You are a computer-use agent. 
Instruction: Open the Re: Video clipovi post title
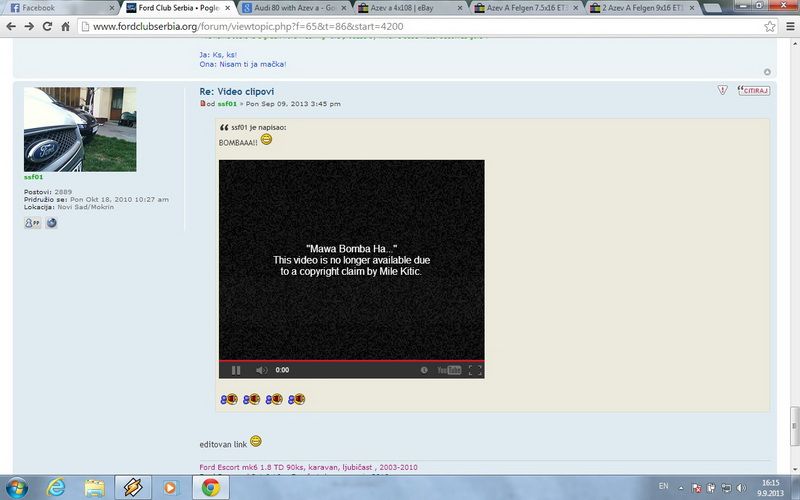tap(237, 92)
